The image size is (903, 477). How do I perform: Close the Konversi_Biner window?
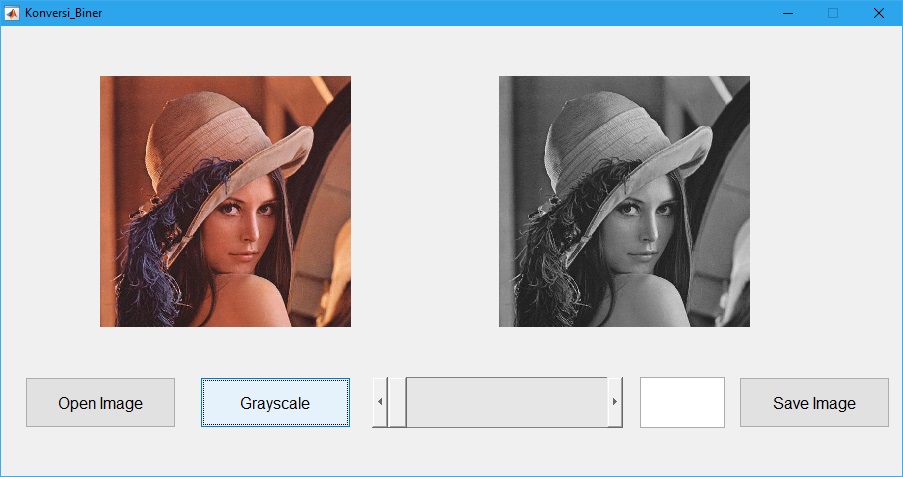[878, 13]
